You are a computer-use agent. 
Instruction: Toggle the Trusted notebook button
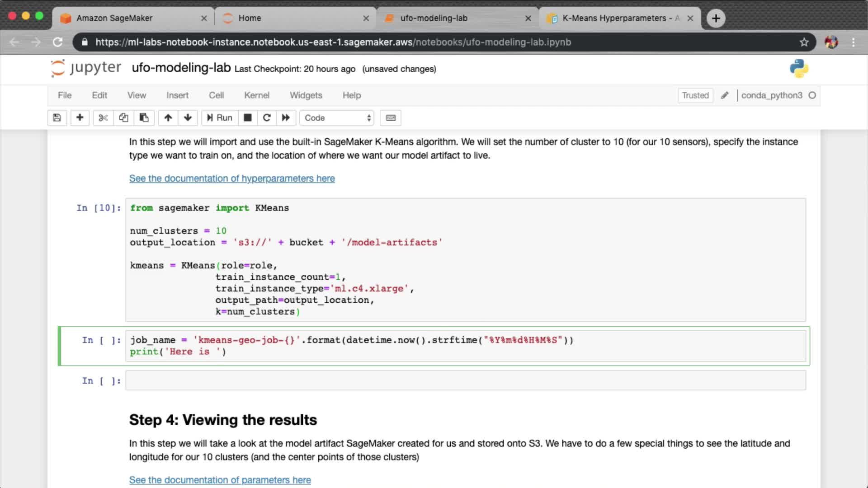(695, 95)
